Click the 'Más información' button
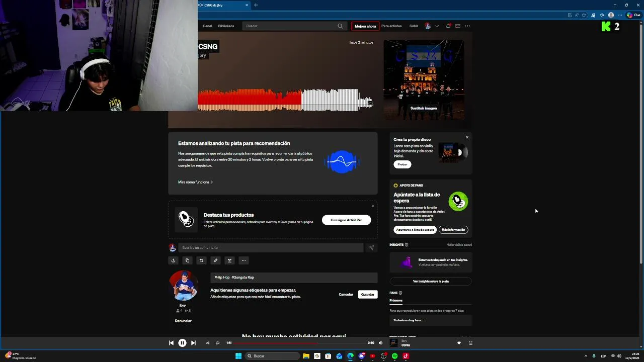The image size is (644, 362). [453, 230]
